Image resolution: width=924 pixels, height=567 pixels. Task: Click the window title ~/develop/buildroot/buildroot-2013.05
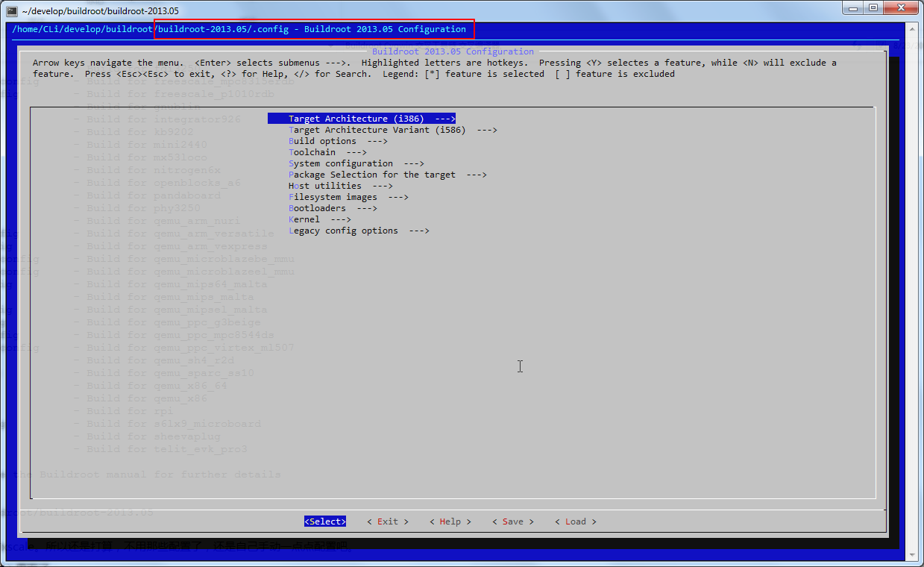(x=101, y=11)
